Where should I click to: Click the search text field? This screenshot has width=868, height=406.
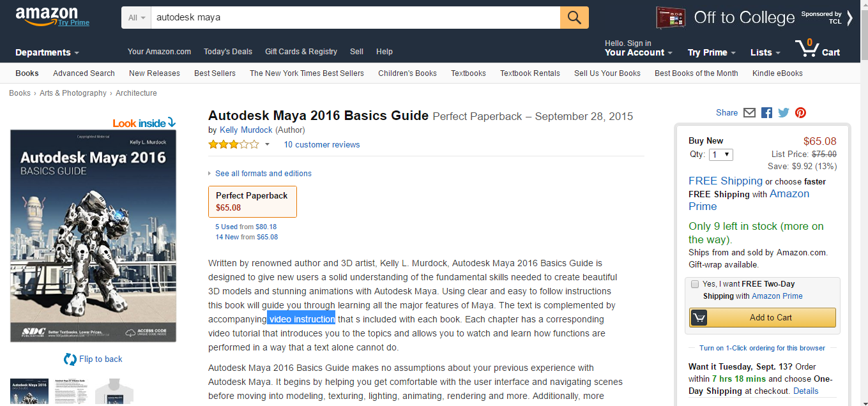click(x=354, y=18)
